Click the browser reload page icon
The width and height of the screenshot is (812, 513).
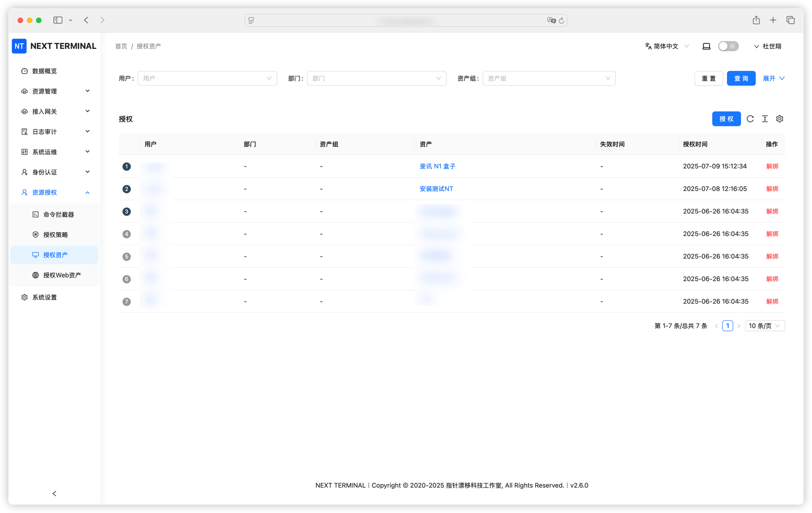(561, 20)
